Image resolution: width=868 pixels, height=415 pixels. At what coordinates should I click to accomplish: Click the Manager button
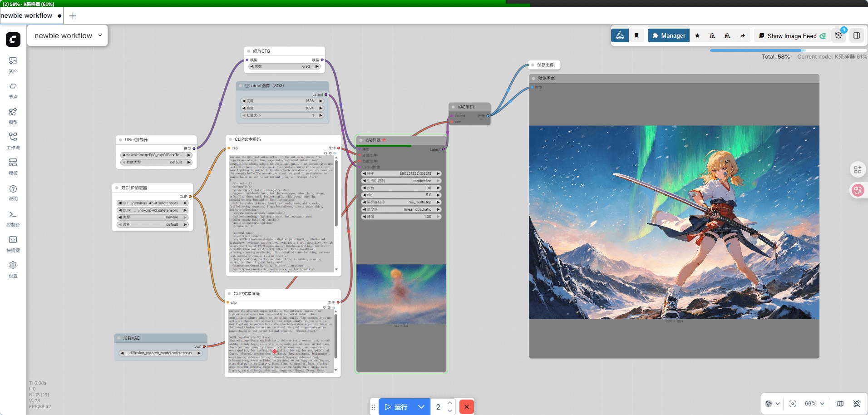(x=668, y=35)
